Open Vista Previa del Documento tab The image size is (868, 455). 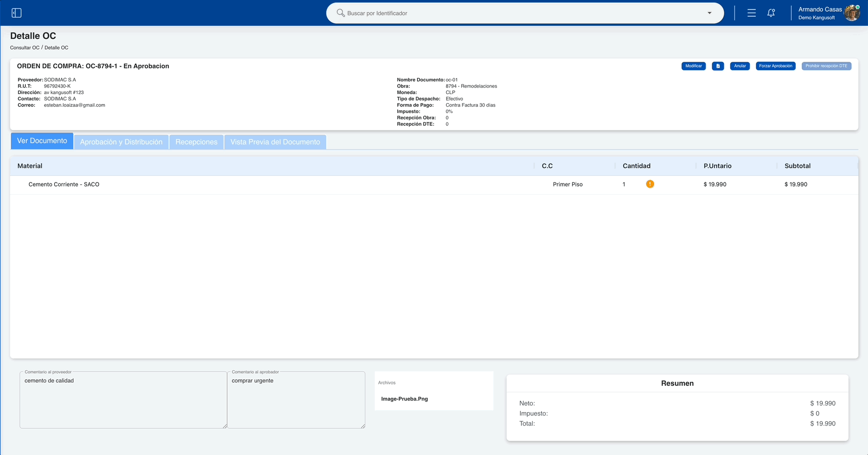(x=275, y=142)
